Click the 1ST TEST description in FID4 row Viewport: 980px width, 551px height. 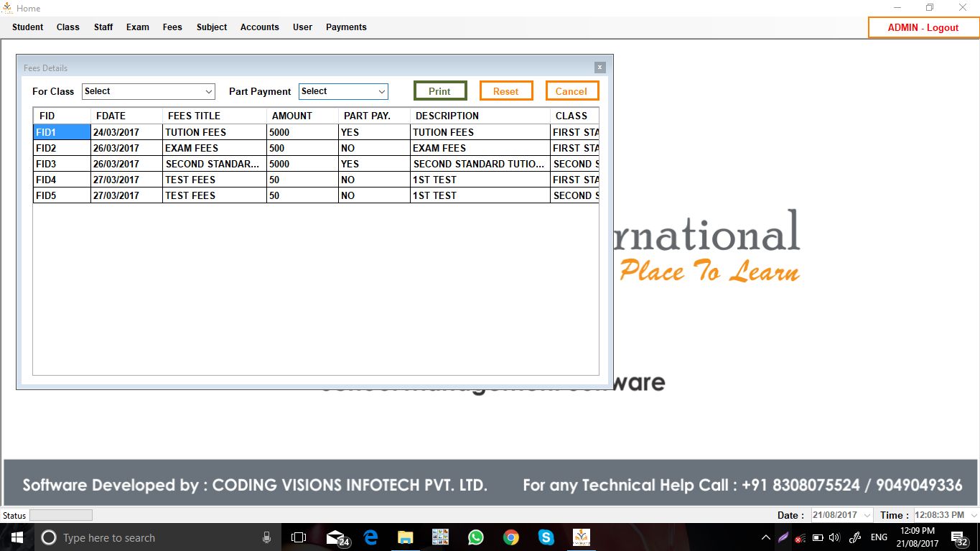point(480,180)
